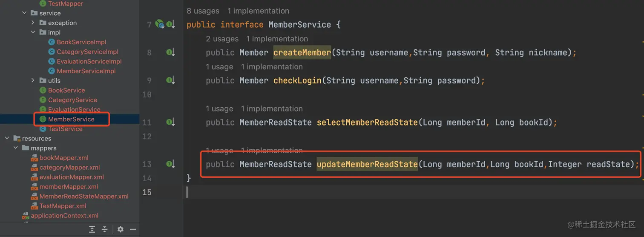This screenshot has width=644, height=237.
Task: Open project panel gear options
Action: click(121, 229)
